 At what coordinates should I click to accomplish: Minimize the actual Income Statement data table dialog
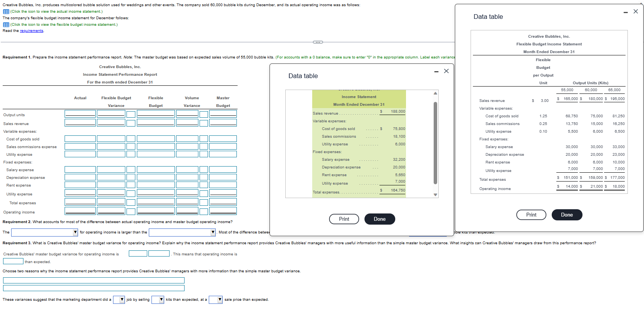[436, 71]
